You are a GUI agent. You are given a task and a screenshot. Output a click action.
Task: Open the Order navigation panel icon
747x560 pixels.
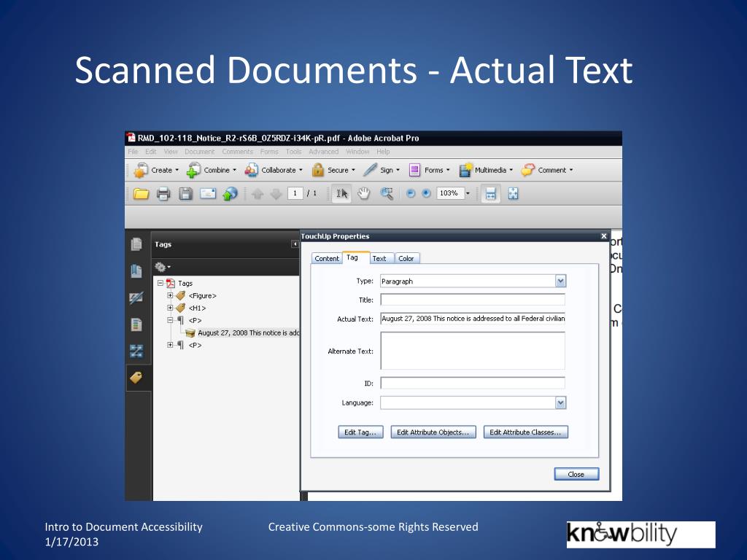coord(136,351)
